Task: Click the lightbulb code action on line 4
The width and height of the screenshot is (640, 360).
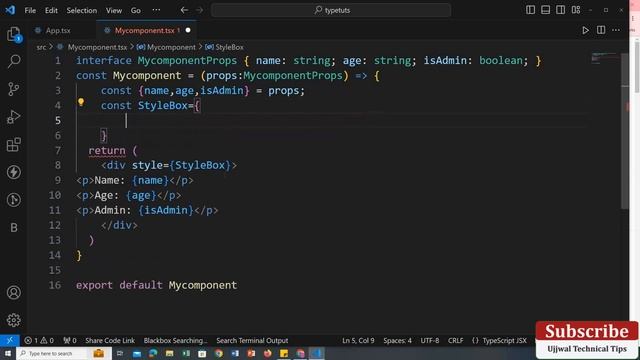Action: (x=81, y=102)
